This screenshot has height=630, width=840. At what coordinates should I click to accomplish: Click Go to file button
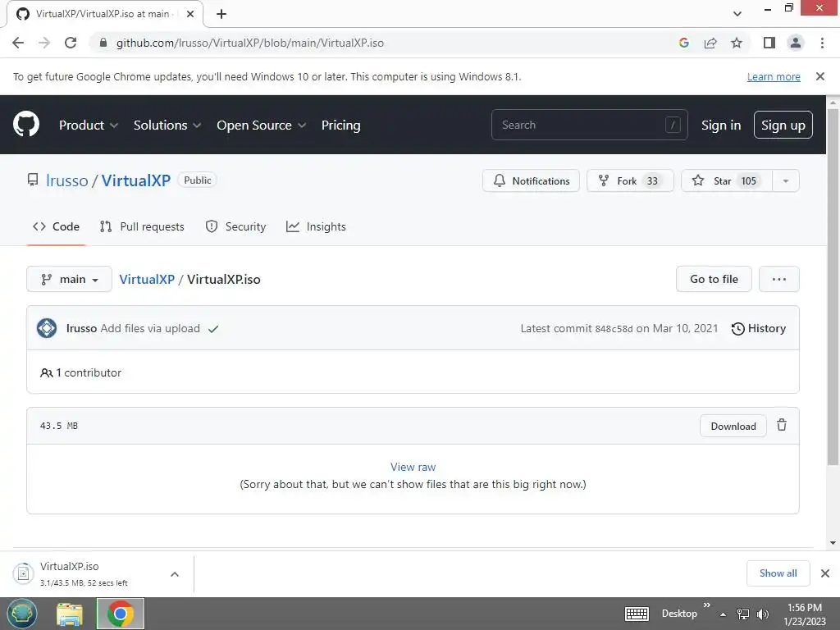coord(714,279)
